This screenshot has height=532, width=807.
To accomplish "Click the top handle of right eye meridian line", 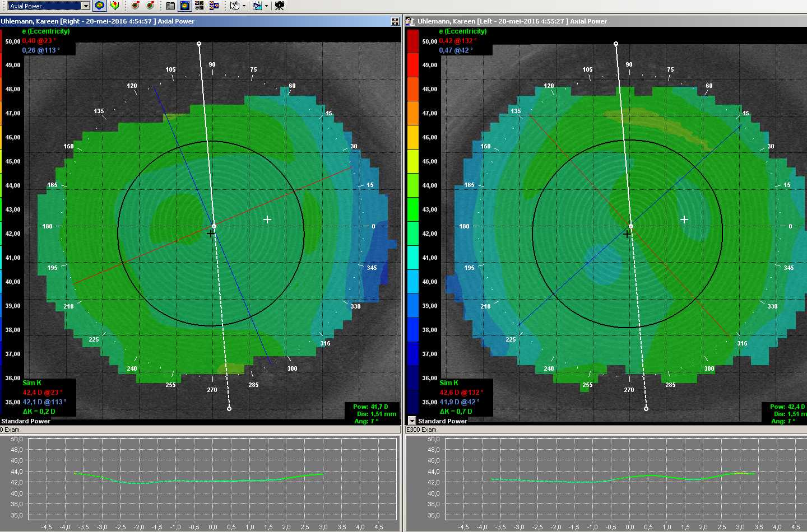I will tap(199, 44).
